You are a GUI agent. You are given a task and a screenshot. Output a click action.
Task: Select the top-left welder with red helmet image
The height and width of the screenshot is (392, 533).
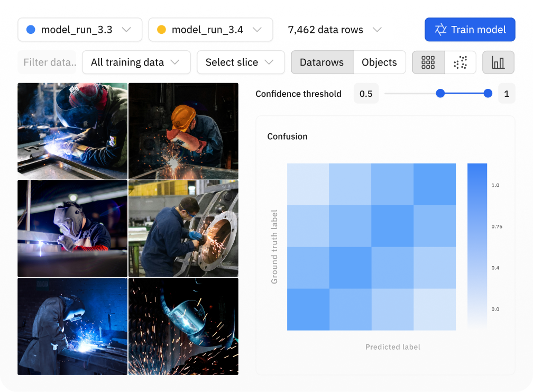click(72, 131)
